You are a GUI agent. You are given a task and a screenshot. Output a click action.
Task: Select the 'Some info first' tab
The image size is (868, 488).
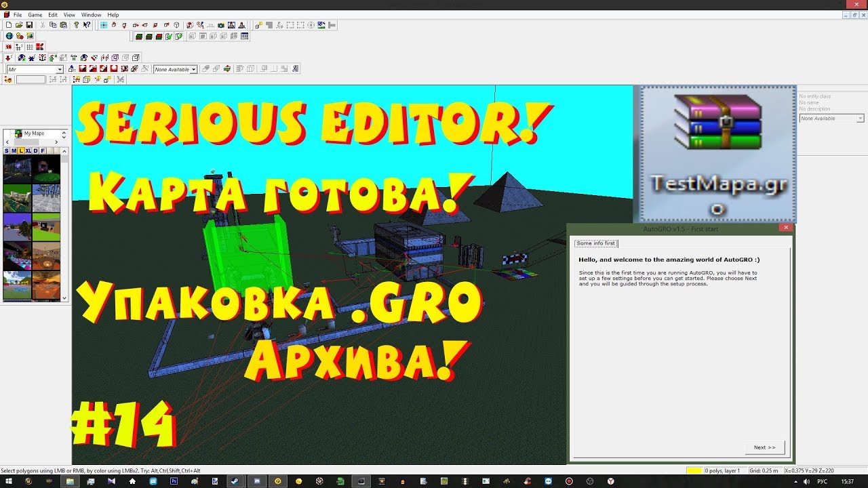pos(596,243)
